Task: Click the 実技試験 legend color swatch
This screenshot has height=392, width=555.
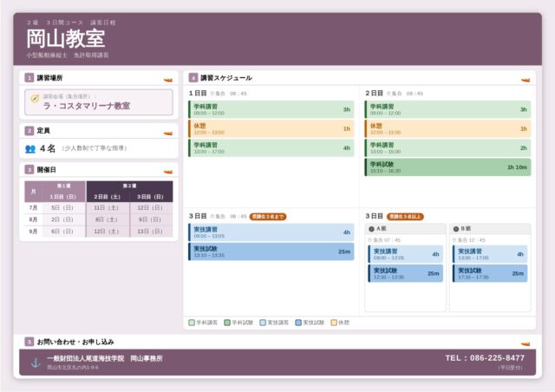Action: pos(298,323)
